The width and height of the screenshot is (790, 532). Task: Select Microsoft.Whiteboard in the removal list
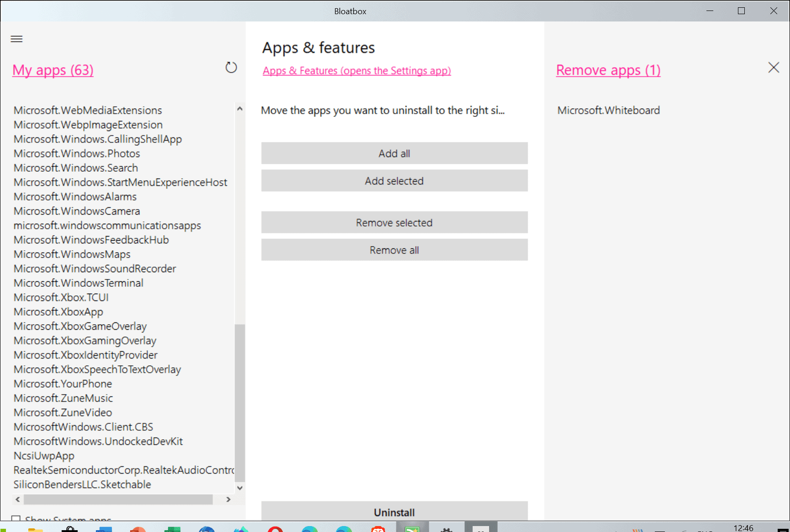[x=608, y=110]
